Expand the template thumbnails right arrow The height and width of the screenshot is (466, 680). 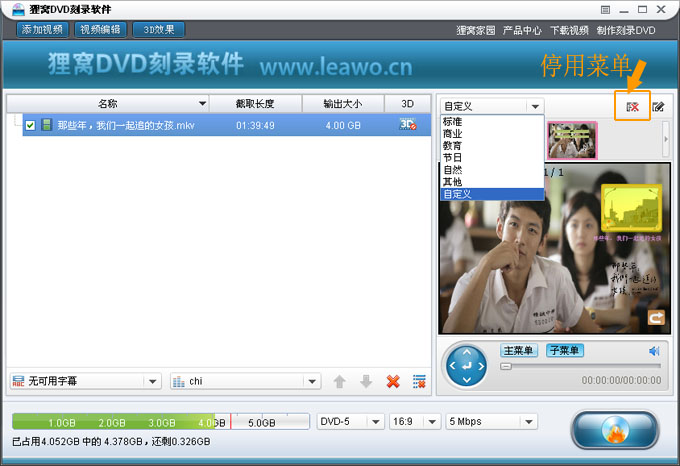tap(666, 139)
